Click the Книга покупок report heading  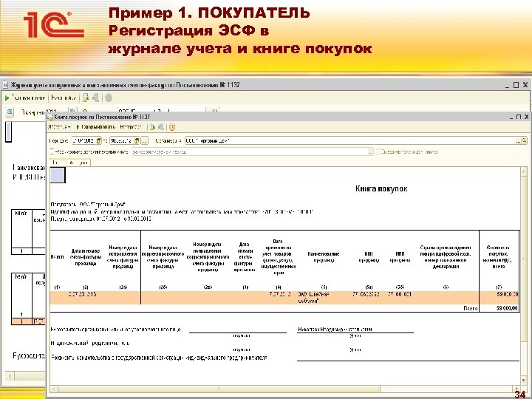381,188
